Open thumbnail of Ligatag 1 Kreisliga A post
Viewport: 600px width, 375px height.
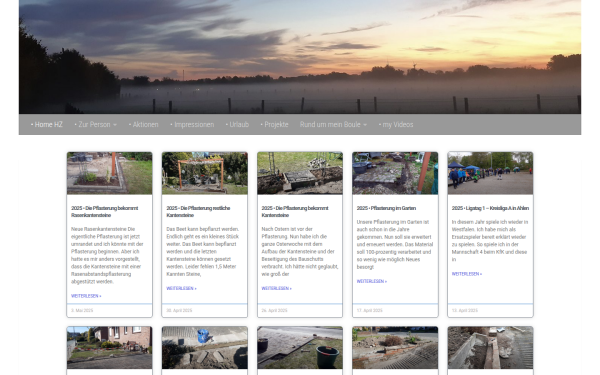490,173
